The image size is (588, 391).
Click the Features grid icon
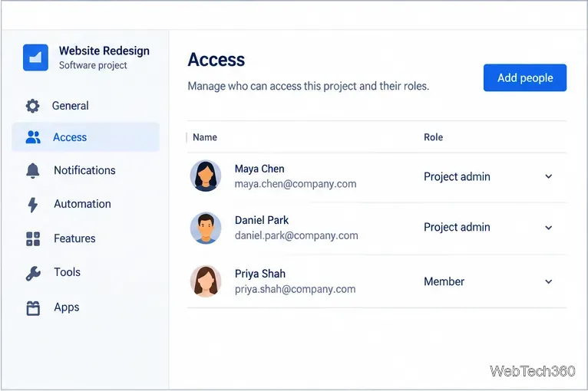(33, 239)
